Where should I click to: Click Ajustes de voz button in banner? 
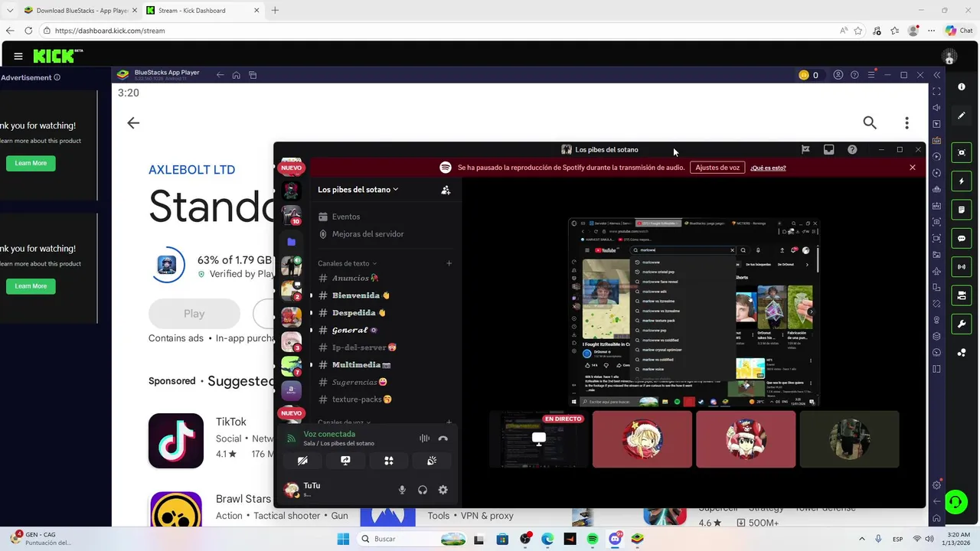tap(717, 168)
